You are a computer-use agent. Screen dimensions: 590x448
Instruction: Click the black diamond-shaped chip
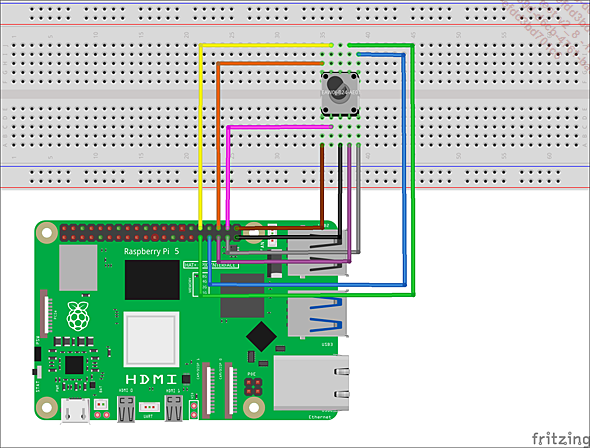tap(261, 336)
